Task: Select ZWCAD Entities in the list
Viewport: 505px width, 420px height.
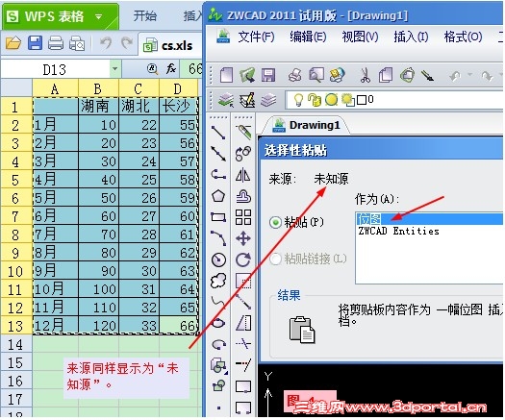Action: click(x=398, y=232)
